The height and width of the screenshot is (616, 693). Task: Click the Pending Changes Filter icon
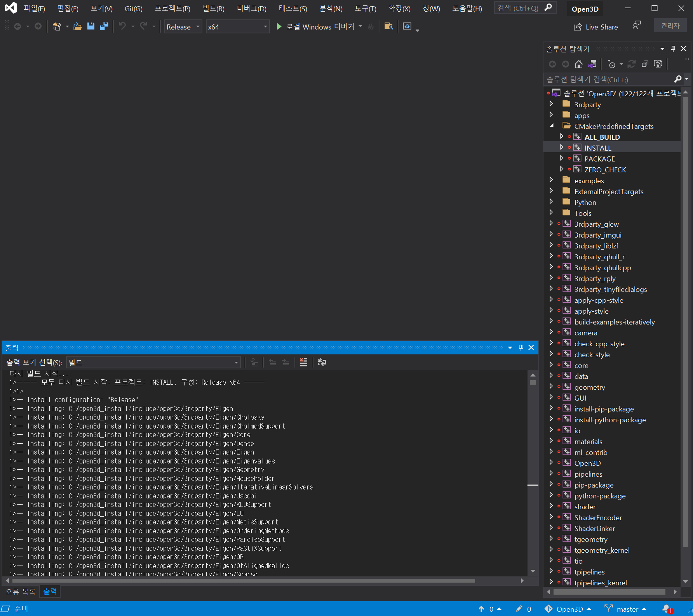[x=611, y=64]
